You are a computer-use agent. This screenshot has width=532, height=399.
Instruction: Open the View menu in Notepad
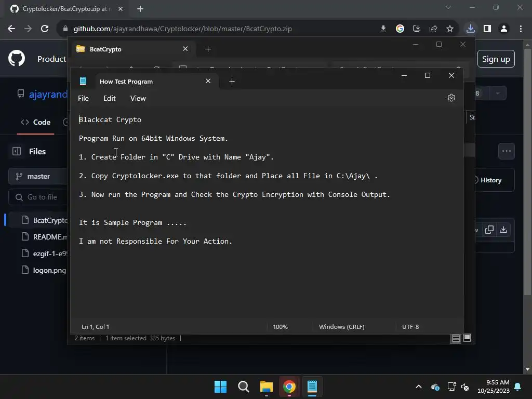138,98
